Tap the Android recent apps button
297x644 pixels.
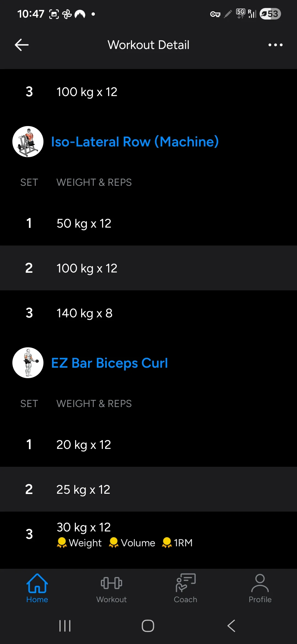click(65, 626)
